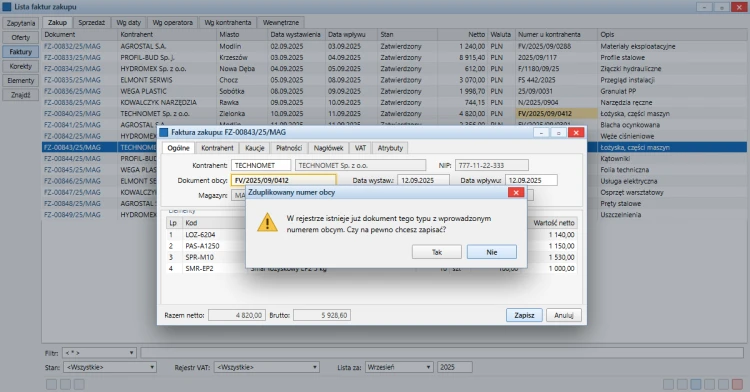Expand the Lista za month dropdown showing Wrzesień
This screenshot has height=392, width=750.
399,367
